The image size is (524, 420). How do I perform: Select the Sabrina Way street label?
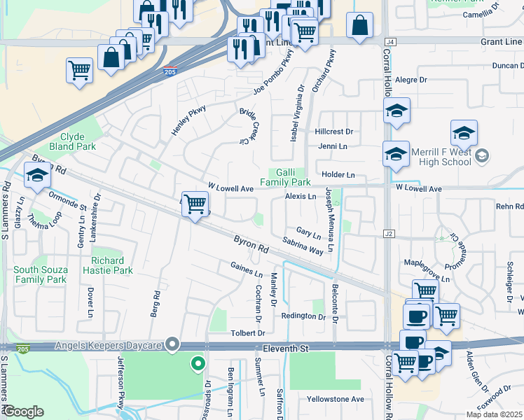pos(303,246)
